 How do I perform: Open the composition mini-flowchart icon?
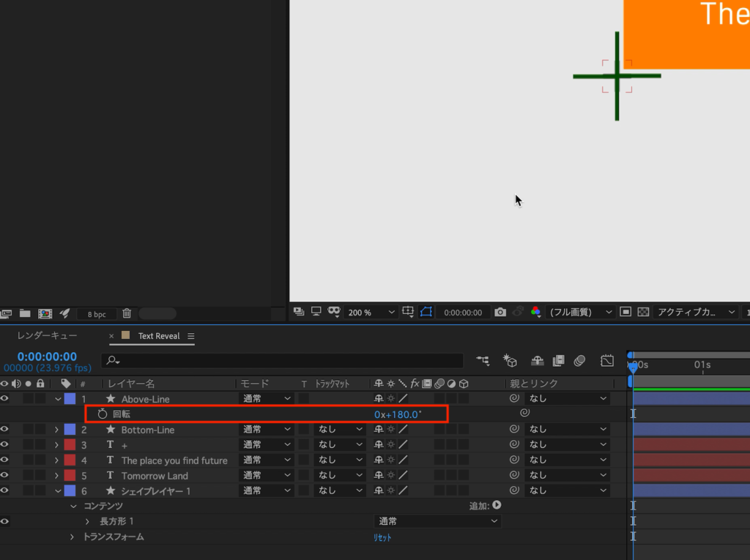tap(483, 360)
